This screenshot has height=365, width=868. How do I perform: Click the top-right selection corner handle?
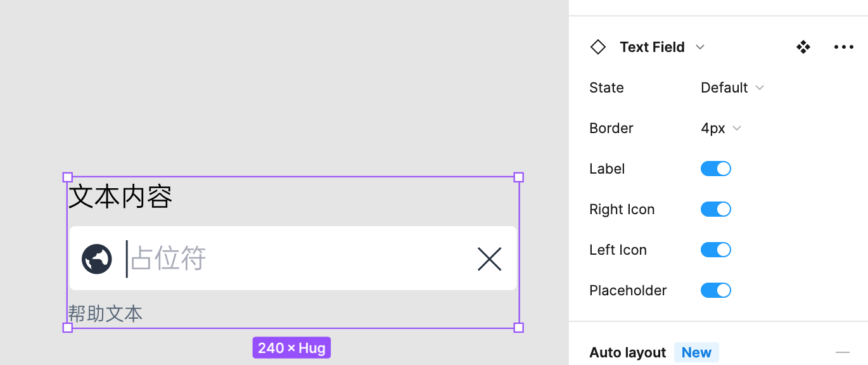pyautogui.click(x=518, y=177)
